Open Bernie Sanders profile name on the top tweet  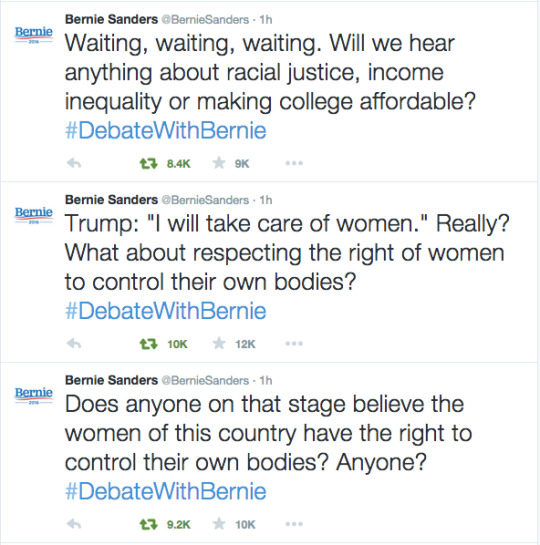pyautogui.click(x=112, y=19)
